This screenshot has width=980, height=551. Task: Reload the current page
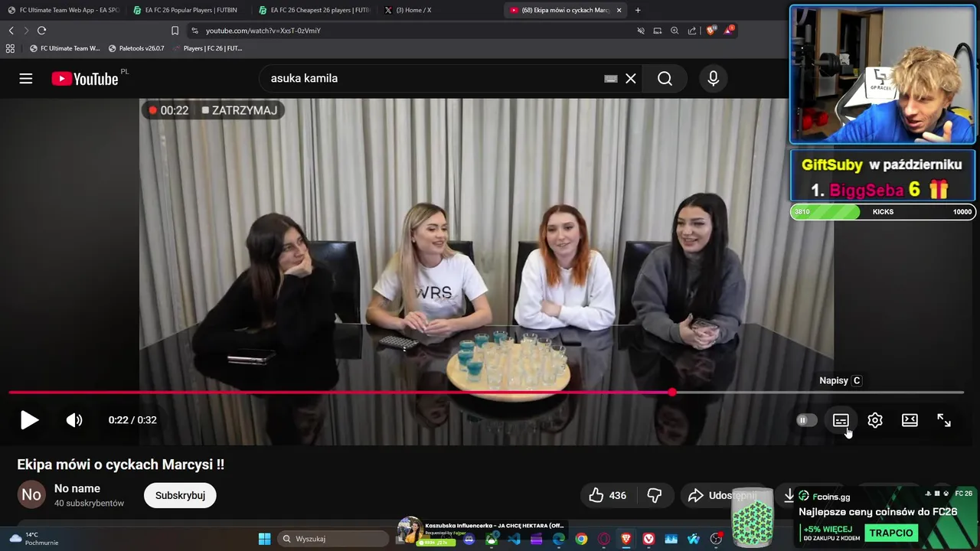pos(41,31)
